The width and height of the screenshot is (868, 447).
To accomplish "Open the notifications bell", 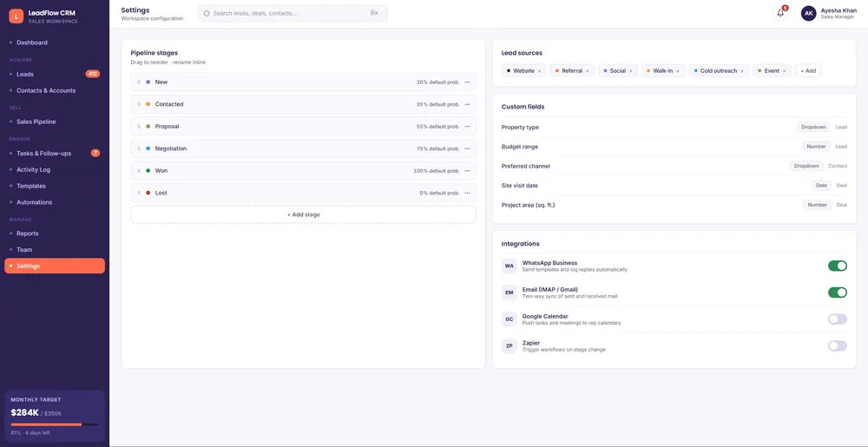I will click(x=780, y=13).
